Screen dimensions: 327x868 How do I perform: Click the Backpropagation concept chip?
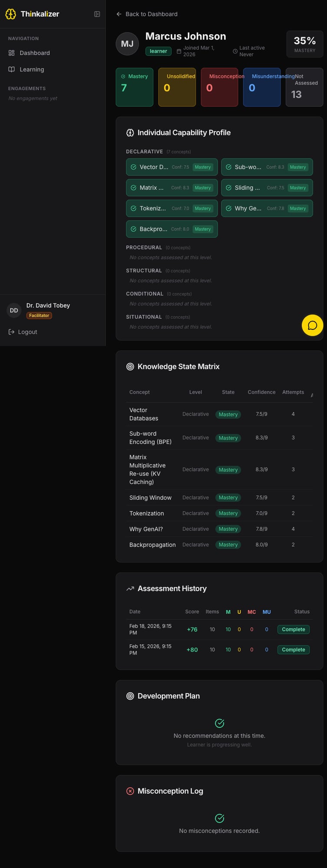point(172,229)
